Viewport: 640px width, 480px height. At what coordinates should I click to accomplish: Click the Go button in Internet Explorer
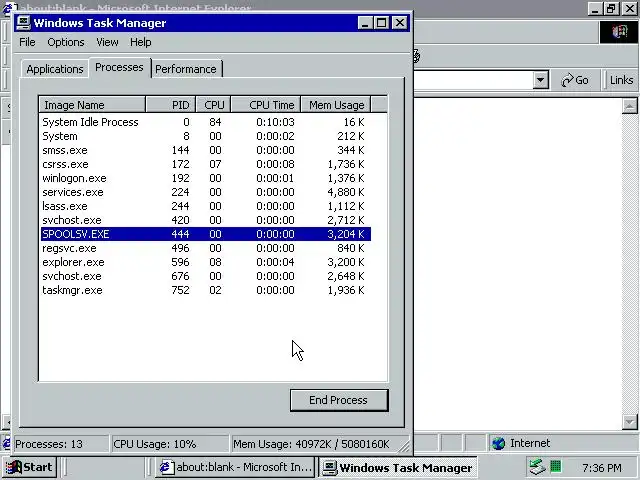click(x=575, y=80)
